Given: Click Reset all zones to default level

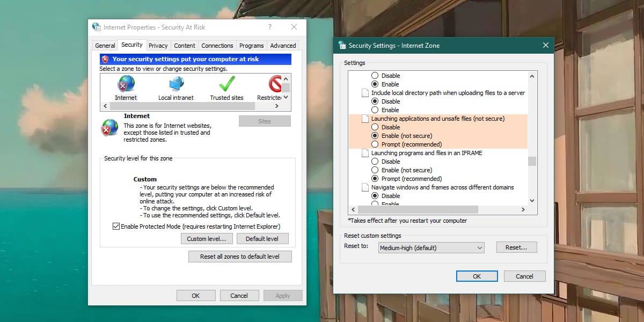Looking at the screenshot, I should [240, 257].
